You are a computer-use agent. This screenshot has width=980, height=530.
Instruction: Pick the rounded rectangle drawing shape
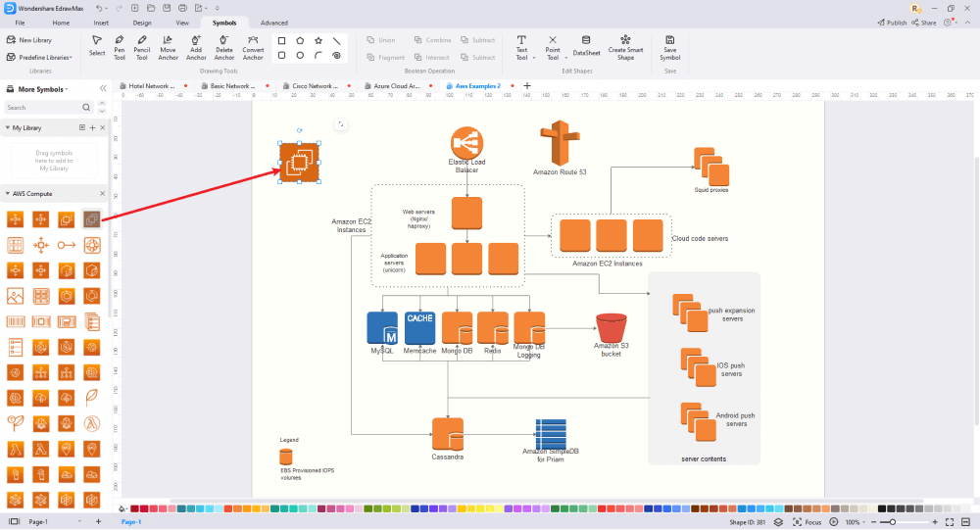click(x=282, y=56)
